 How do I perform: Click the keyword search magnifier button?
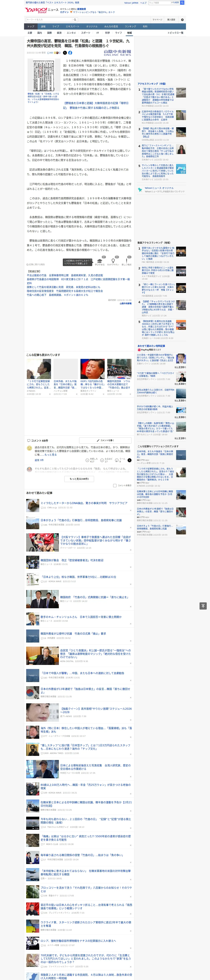click(x=75, y=20)
